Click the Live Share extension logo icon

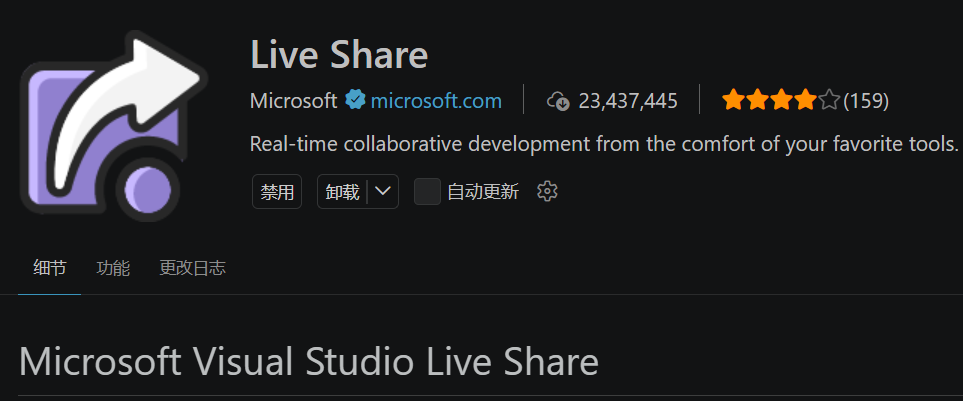(x=114, y=126)
